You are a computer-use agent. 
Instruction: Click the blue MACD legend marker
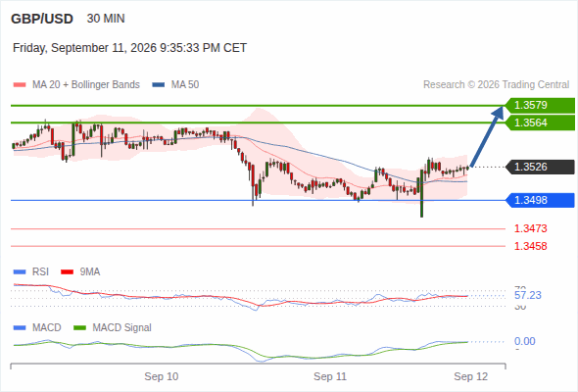pyautogui.click(x=20, y=328)
